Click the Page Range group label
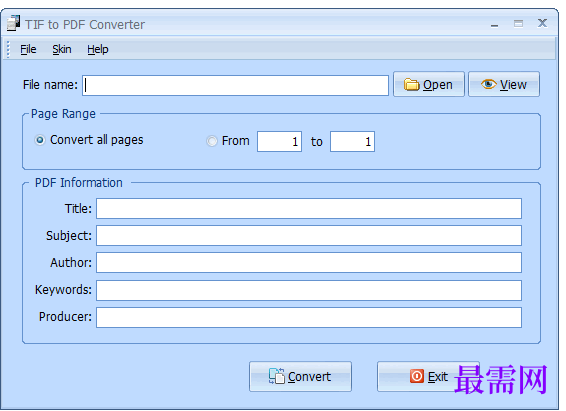Viewport: 566px width, 411px height. point(63,114)
